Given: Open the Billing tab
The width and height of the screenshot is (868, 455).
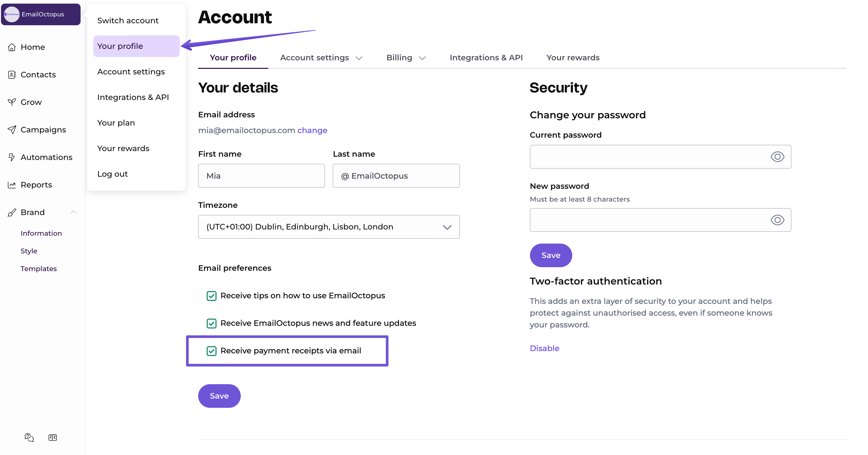Looking at the screenshot, I should point(399,58).
